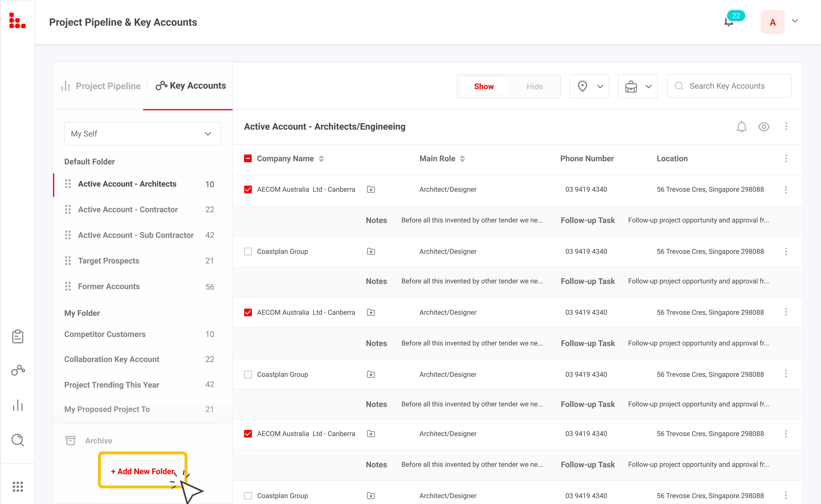Screen dimensions: 821x504
Task: Click star folder icon next to first AECOM row
Action: (x=371, y=189)
